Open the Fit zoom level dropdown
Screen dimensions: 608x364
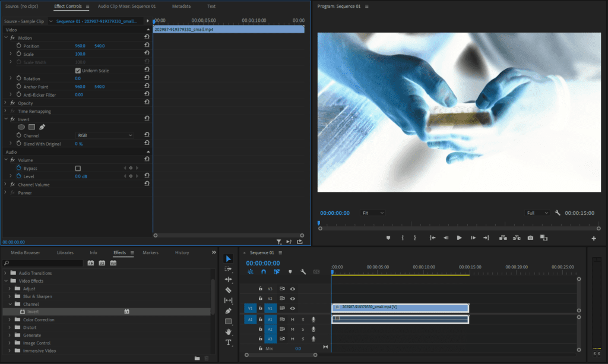point(373,213)
